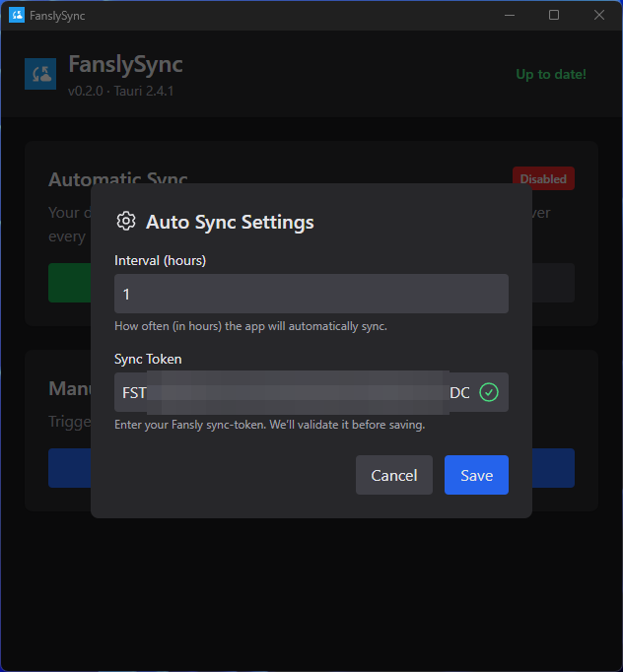This screenshot has height=672, width=623.
Task: Cancel the Auto Sync Settings dialog
Action: [x=393, y=475]
